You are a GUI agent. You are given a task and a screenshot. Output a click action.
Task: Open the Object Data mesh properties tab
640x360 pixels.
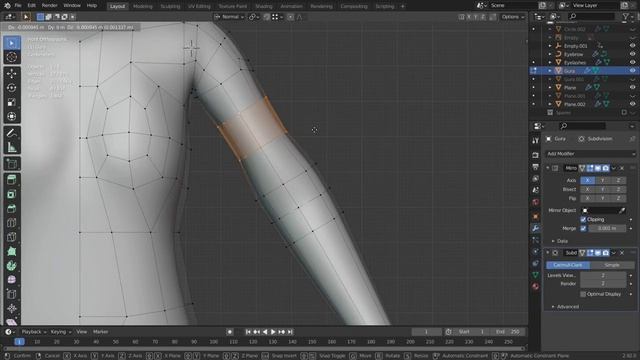535,275
